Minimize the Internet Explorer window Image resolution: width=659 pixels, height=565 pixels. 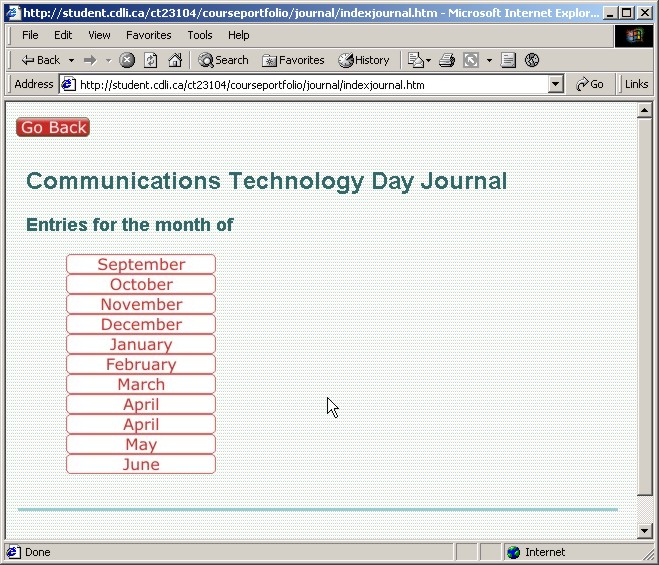click(610, 13)
